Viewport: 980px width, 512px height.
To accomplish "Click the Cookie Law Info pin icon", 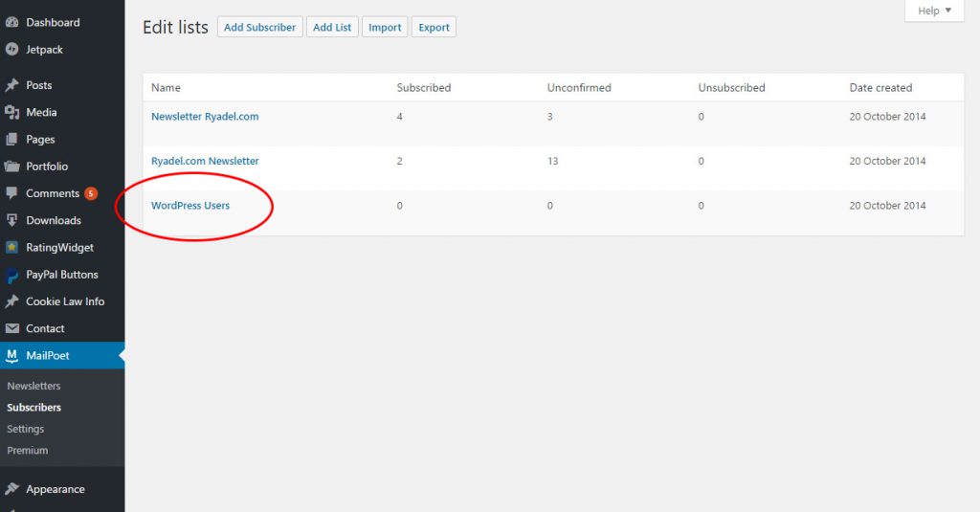I will pyautogui.click(x=11, y=301).
